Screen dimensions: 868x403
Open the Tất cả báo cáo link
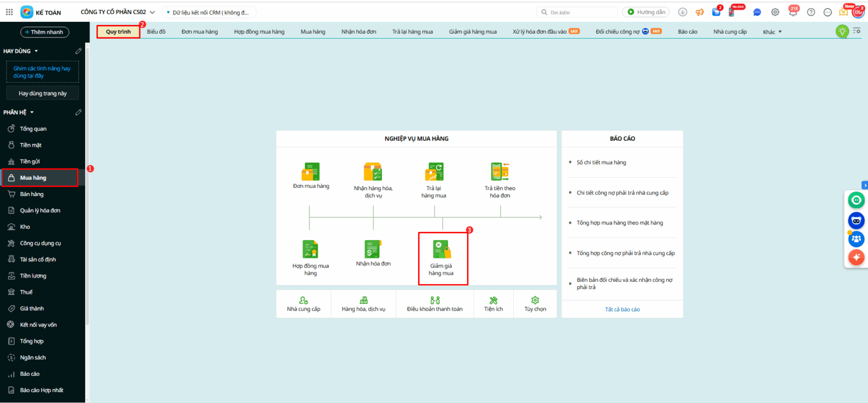tap(622, 310)
